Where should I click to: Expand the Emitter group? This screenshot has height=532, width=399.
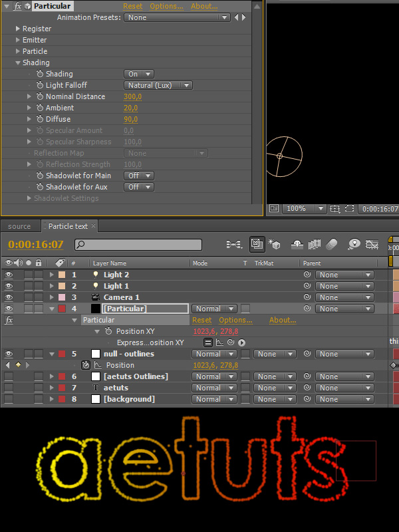click(18, 40)
